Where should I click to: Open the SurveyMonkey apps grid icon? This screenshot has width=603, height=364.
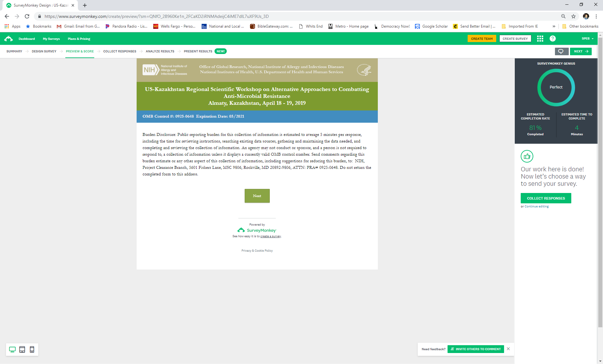point(540,39)
